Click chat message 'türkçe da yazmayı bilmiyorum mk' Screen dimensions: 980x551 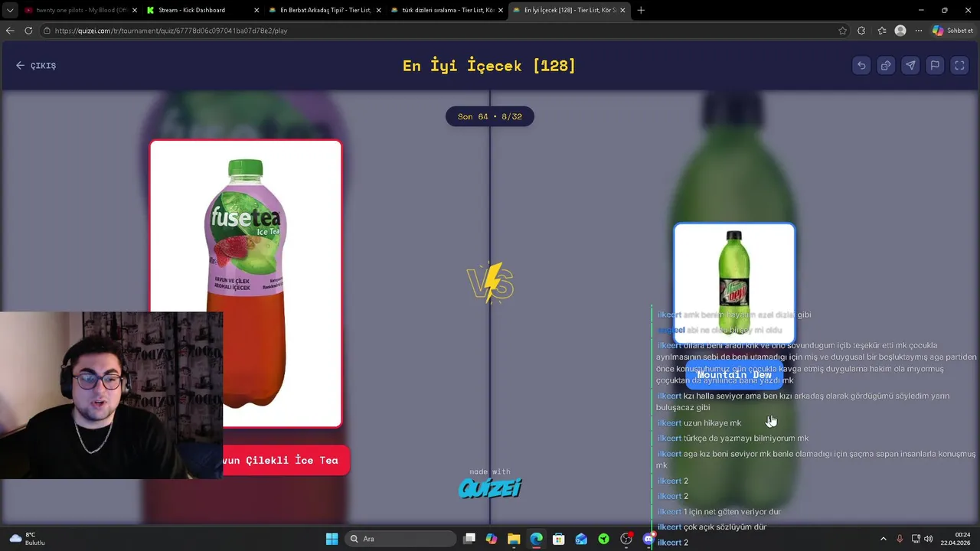[746, 438]
